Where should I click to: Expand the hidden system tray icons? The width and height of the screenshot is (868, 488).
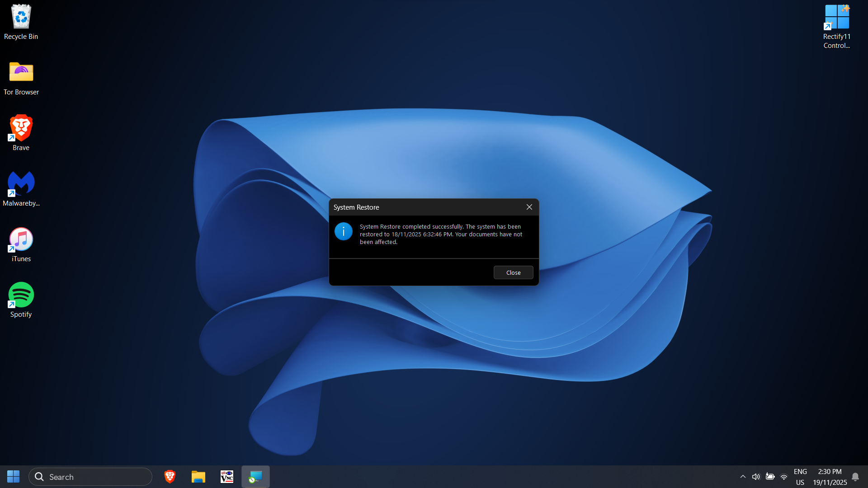click(743, 477)
